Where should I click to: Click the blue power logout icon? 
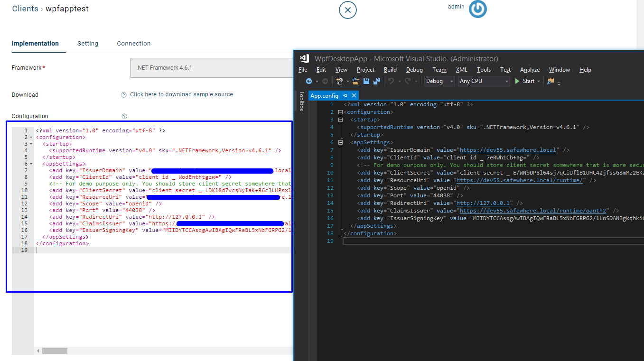pos(478,9)
